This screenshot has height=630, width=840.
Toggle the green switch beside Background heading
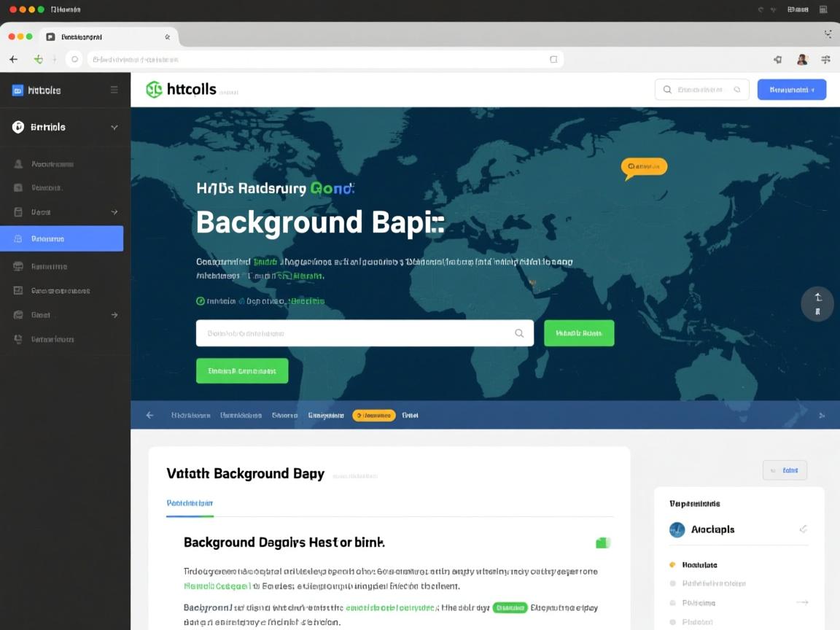[602, 542]
